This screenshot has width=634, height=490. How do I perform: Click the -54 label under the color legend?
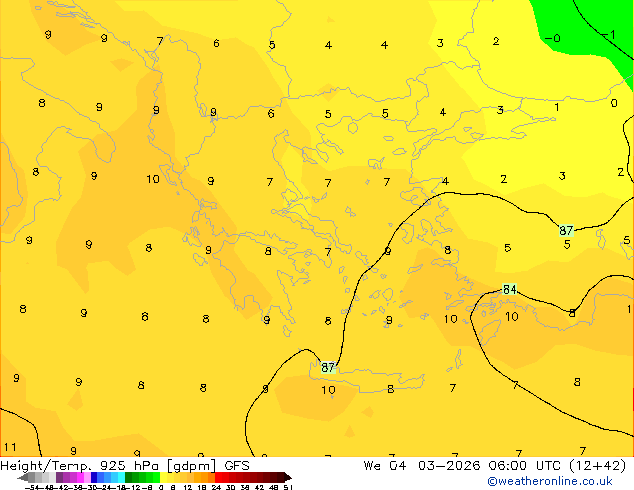32,487
